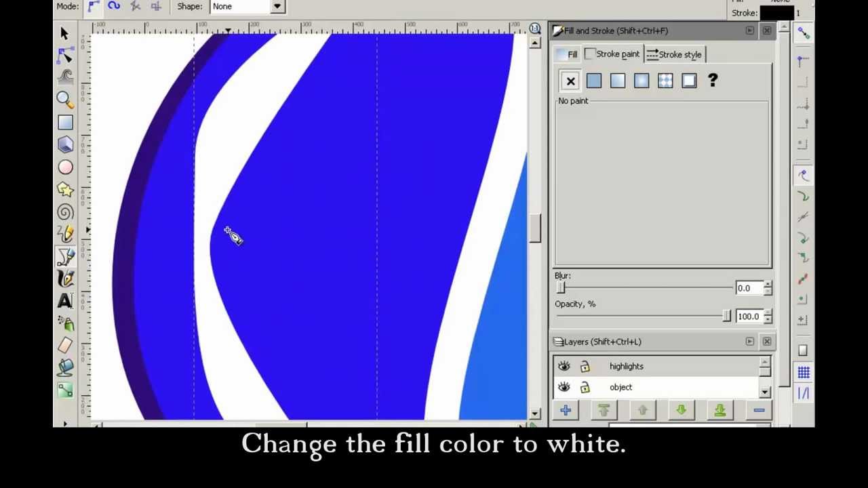The image size is (868, 488).
Task: Switch to the Fill tab
Action: click(567, 54)
